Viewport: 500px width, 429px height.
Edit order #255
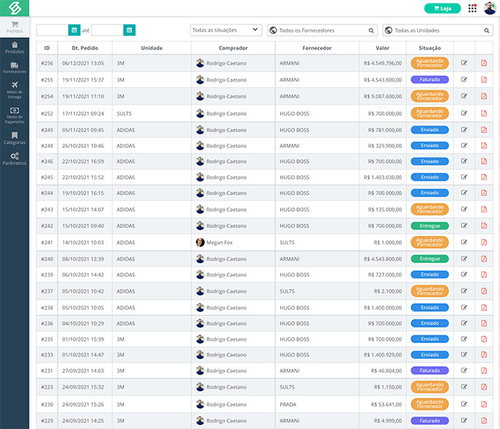pos(464,79)
